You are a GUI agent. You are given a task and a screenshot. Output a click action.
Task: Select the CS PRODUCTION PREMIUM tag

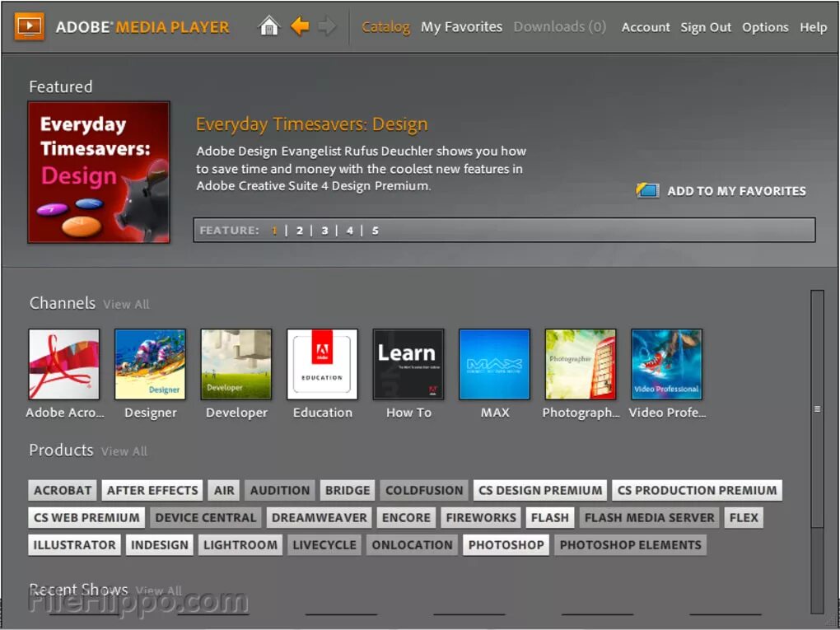click(x=697, y=490)
